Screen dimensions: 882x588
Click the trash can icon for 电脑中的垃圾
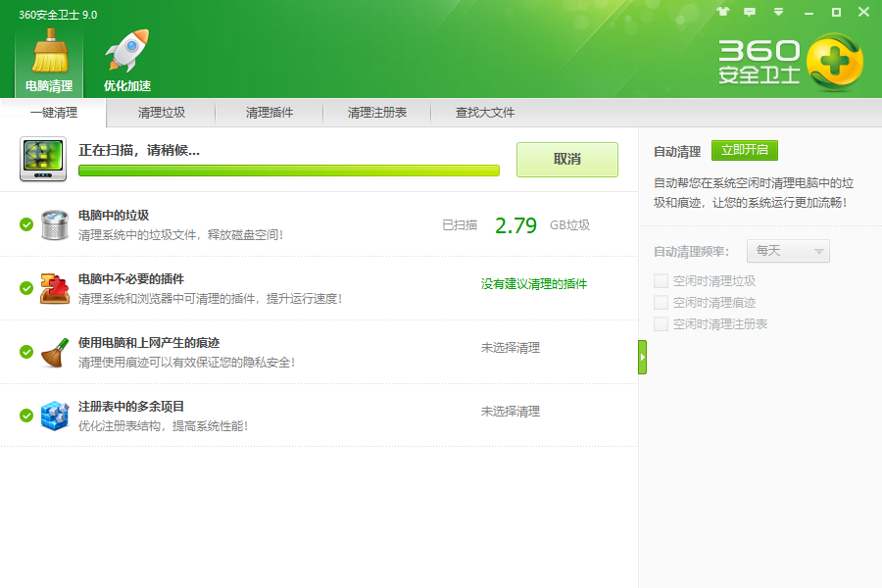point(55,224)
